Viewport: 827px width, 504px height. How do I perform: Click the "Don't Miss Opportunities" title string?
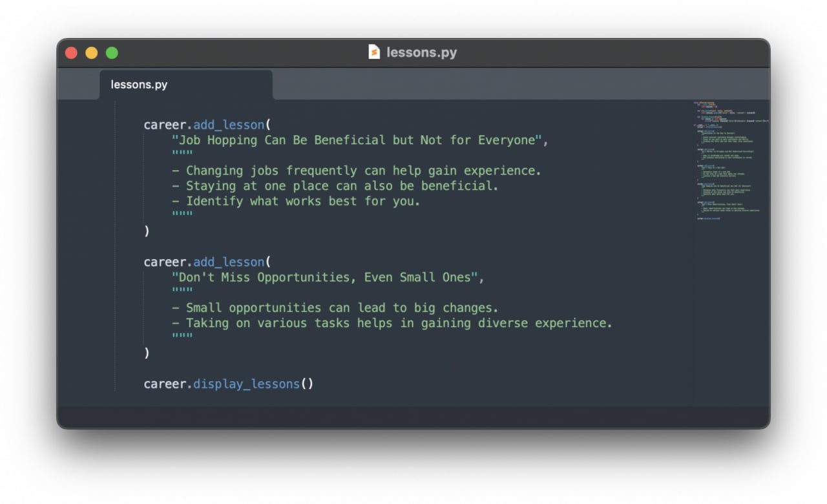[327, 277]
